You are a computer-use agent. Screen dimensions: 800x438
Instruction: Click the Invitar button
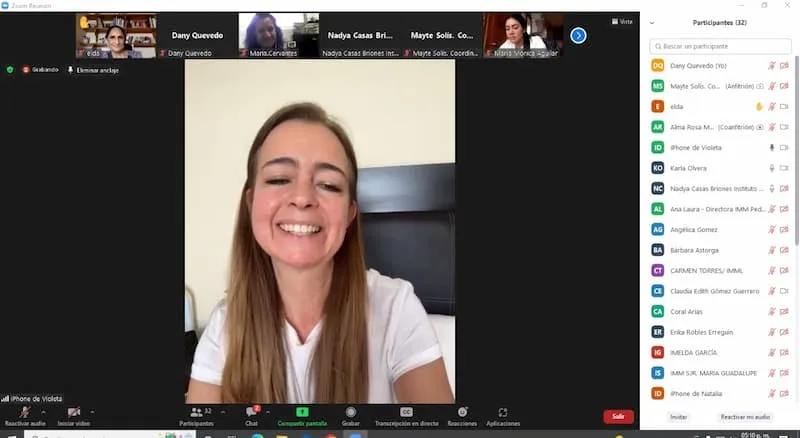point(678,417)
